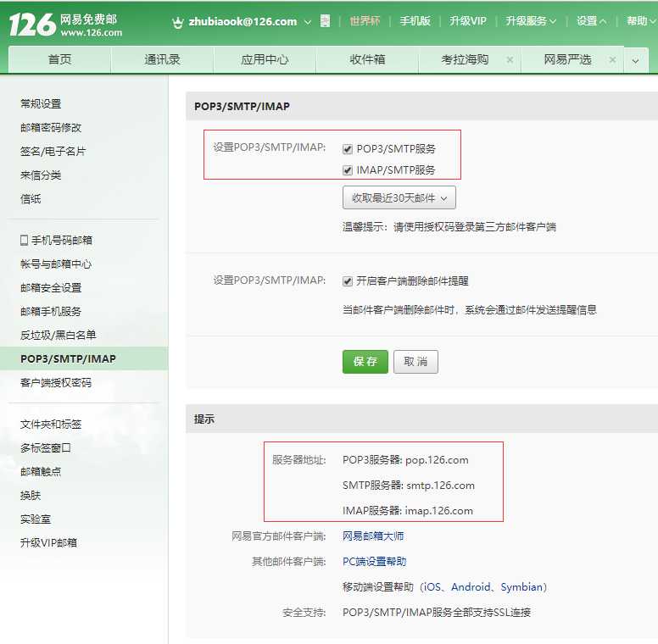Toggle the POP3/SMTP服务 checkbox
658x644 pixels.
(x=348, y=149)
